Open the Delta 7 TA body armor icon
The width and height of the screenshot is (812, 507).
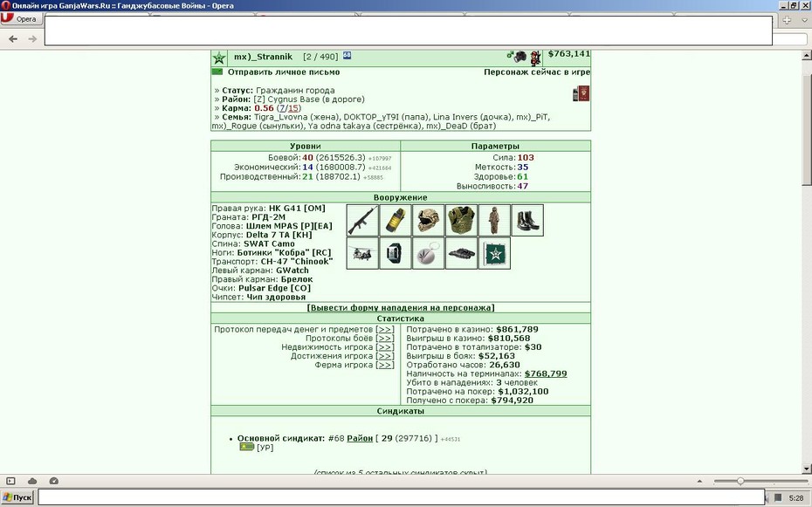point(461,221)
